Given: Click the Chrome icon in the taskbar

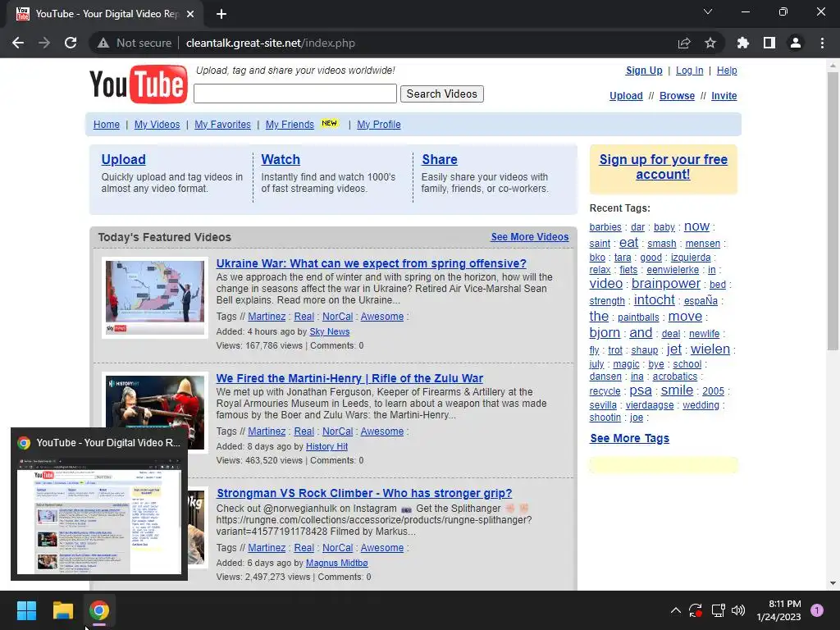Looking at the screenshot, I should (99, 610).
